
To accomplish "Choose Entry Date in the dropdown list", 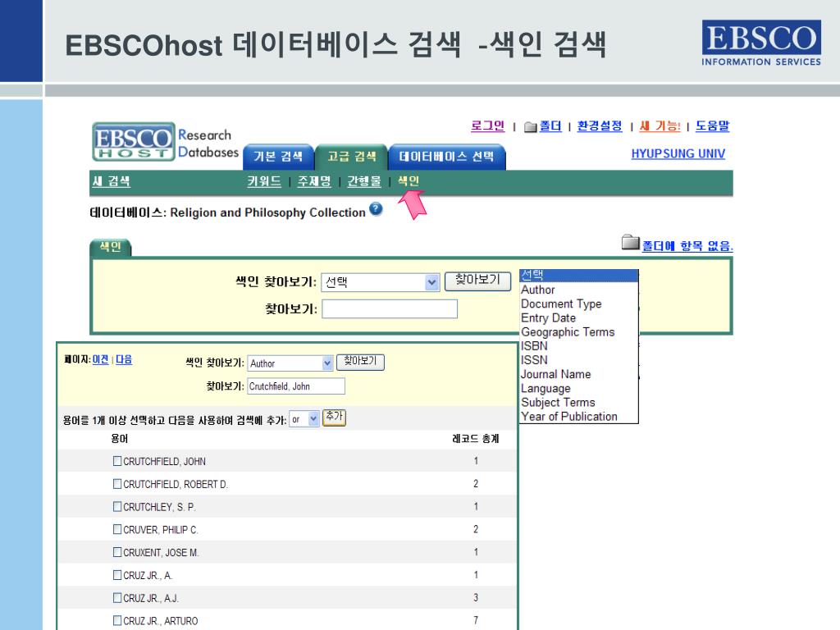I will point(578,317).
